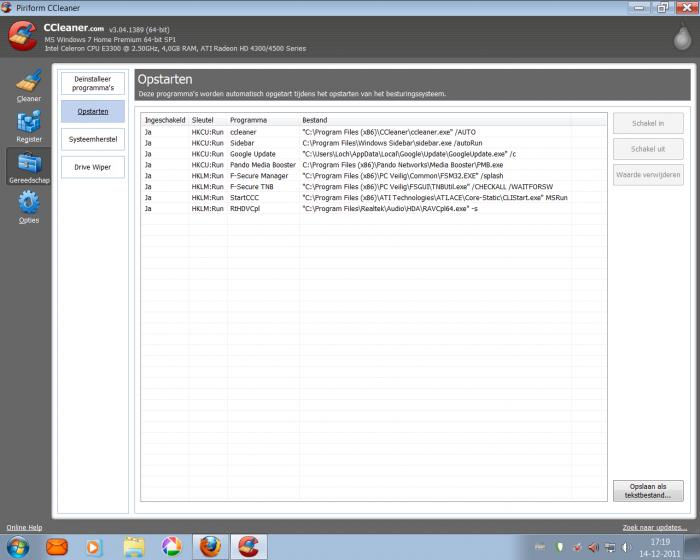This screenshot has height=560, width=700.
Task: Click the red speaker tray icon
Action: point(593,547)
